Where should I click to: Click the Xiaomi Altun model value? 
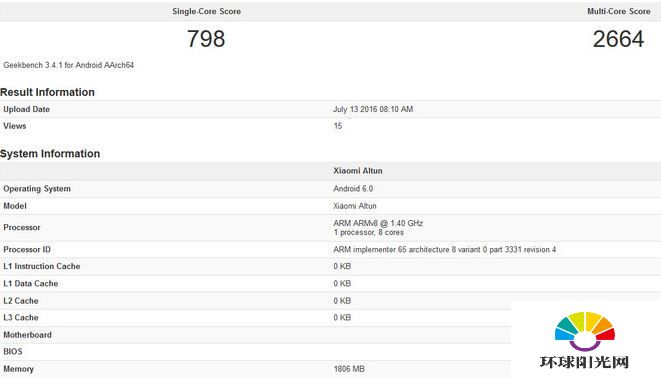tap(355, 206)
